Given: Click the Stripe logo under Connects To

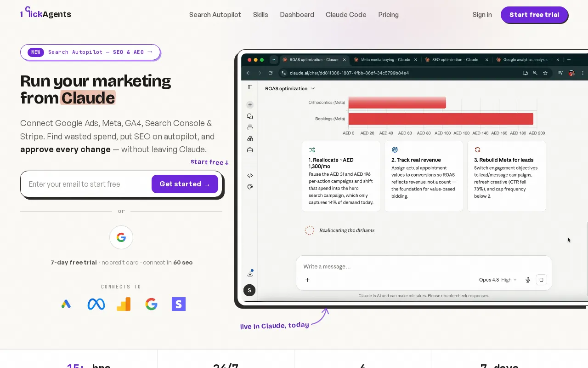Looking at the screenshot, I should click(179, 304).
